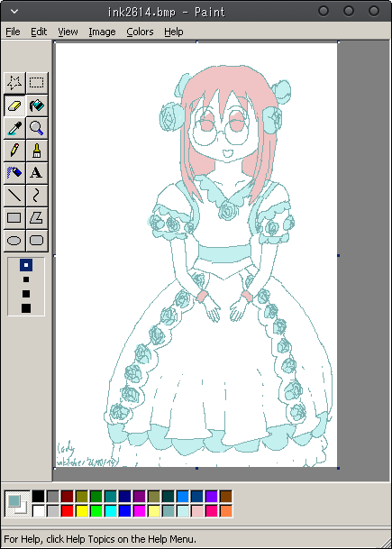Image resolution: width=392 pixels, height=549 pixels.
Task: Choose the dark gray palette color
Action: (x=53, y=496)
